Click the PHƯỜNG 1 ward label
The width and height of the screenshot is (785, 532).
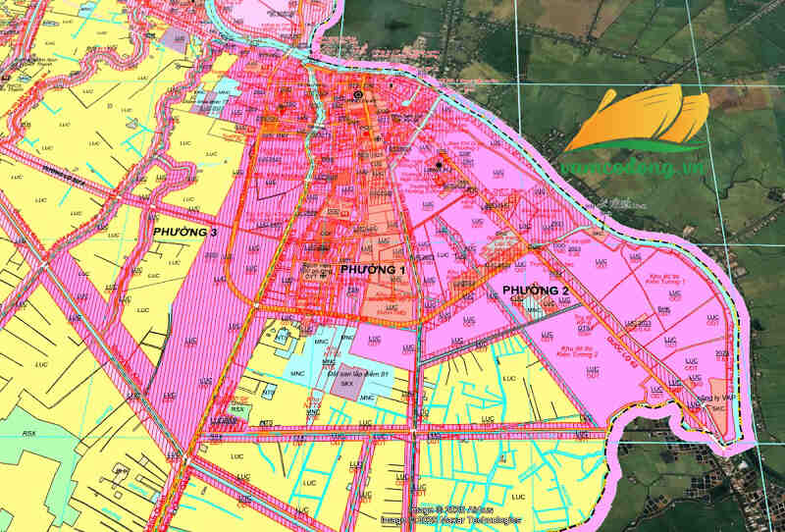pos(373,270)
